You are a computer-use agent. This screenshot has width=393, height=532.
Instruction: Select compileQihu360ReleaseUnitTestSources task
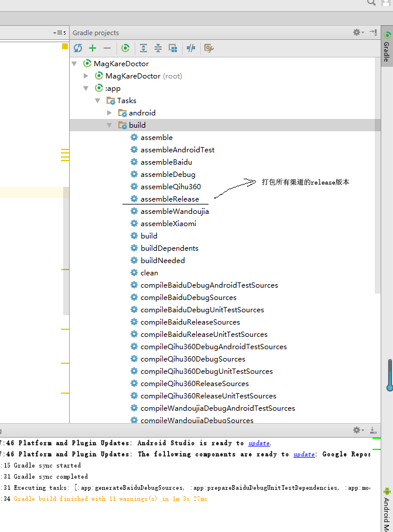[x=208, y=396]
